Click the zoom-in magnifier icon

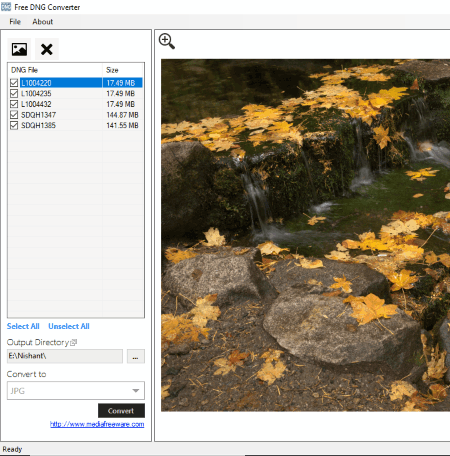[167, 41]
